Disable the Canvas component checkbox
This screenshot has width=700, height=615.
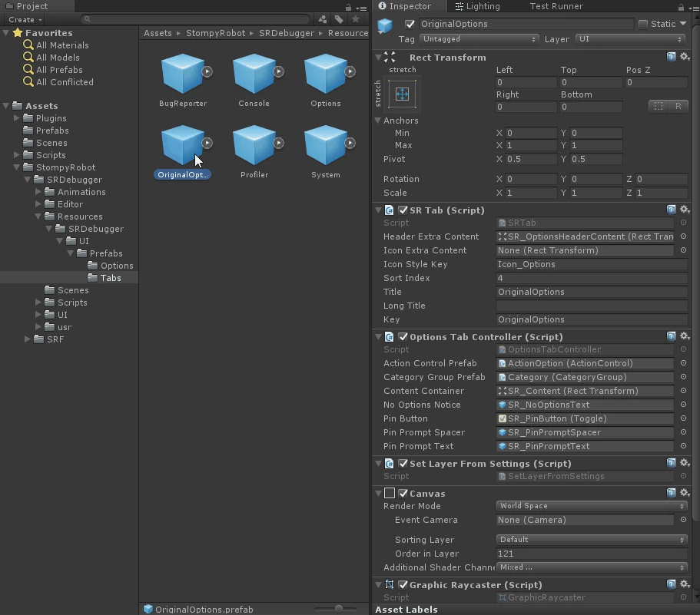pyautogui.click(x=403, y=493)
